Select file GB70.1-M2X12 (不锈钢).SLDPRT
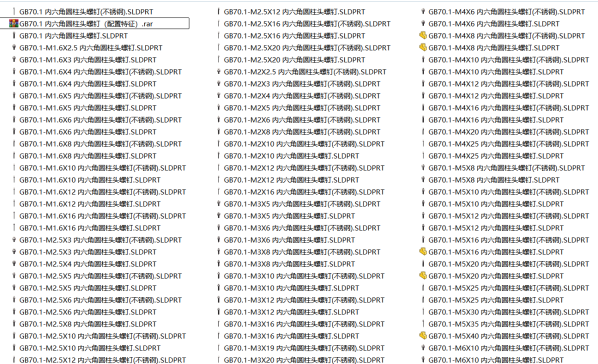Viewport: 598px width, 364px height. click(x=304, y=168)
